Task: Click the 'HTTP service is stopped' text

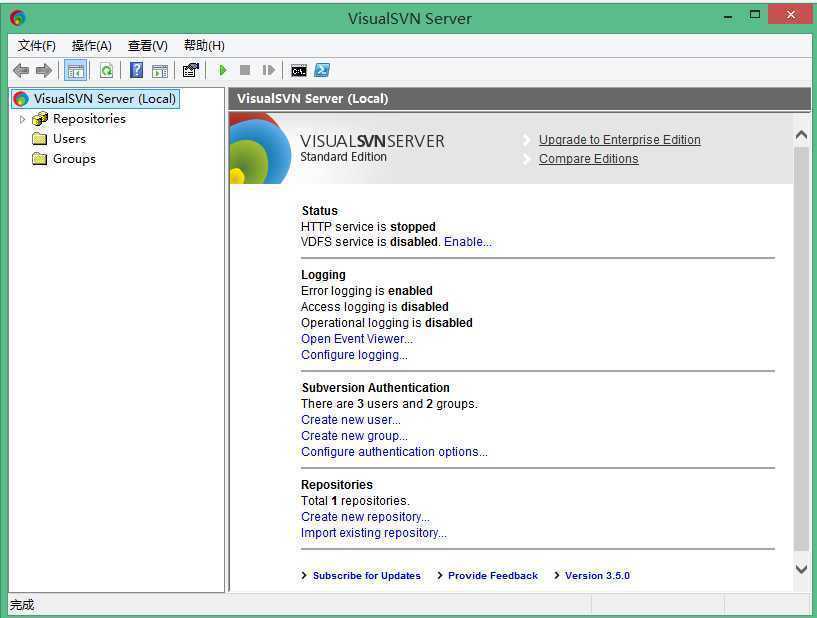Action: [x=368, y=227]
